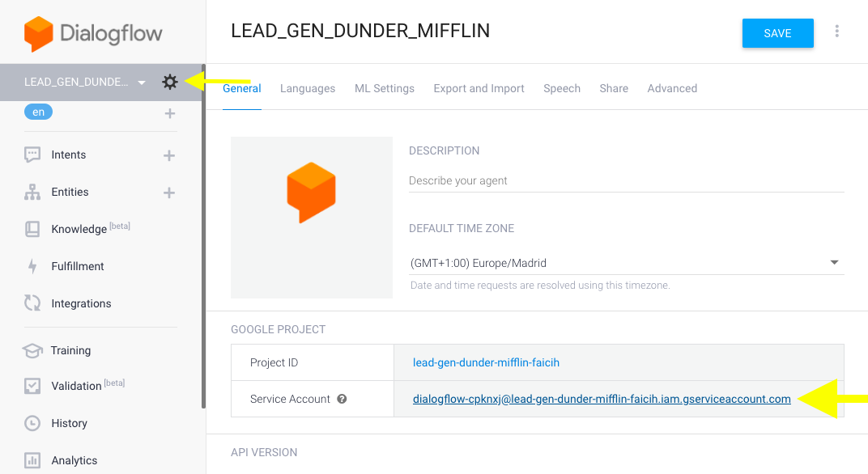Click the timezone hint text below dropdown

tap(540, 286)
